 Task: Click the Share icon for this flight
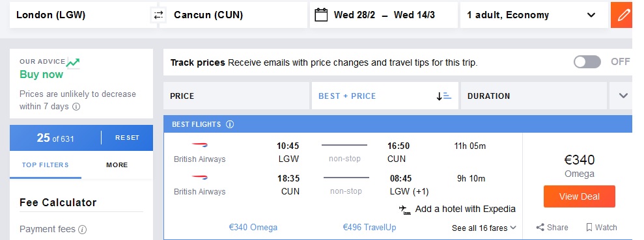click(540, 227)
